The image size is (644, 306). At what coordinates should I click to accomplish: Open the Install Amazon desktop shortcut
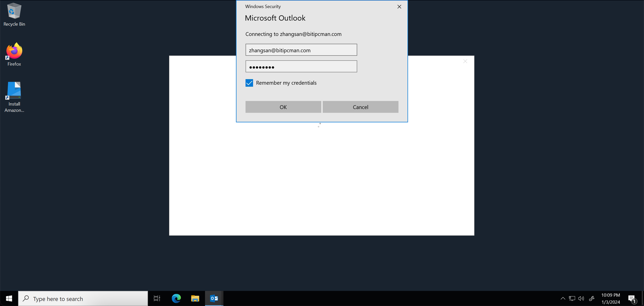pyautogui.click(x=14, y=97)
